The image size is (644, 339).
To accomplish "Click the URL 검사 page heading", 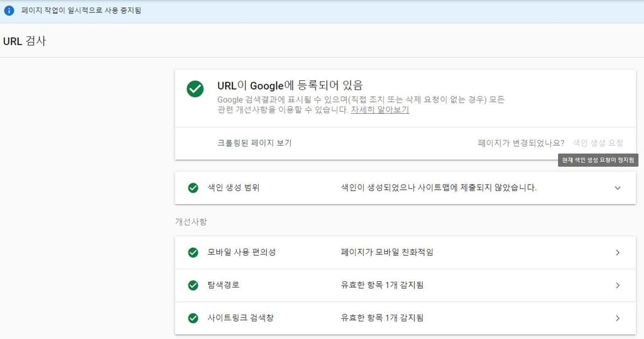I will pos(25,41).
